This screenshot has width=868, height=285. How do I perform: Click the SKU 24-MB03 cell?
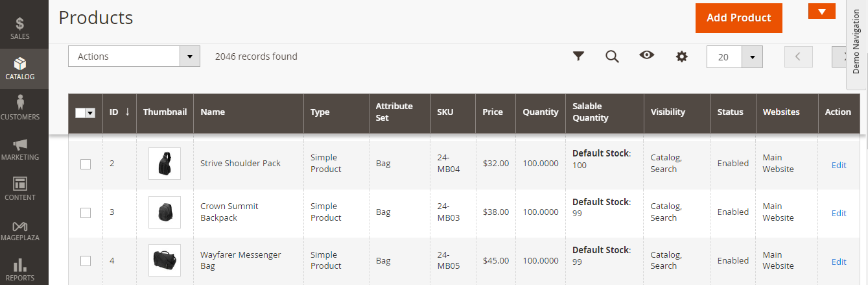coord(449,212)
